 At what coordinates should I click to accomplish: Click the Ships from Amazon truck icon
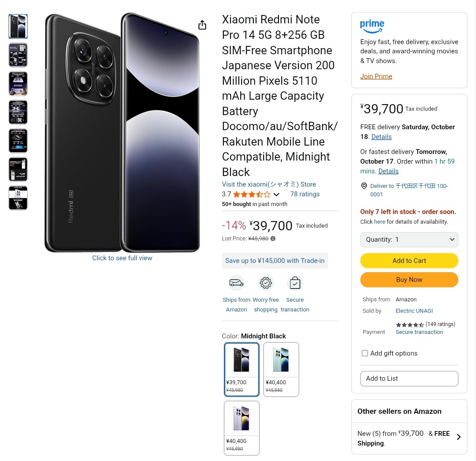pyautogui.click(x=236, y=283)
